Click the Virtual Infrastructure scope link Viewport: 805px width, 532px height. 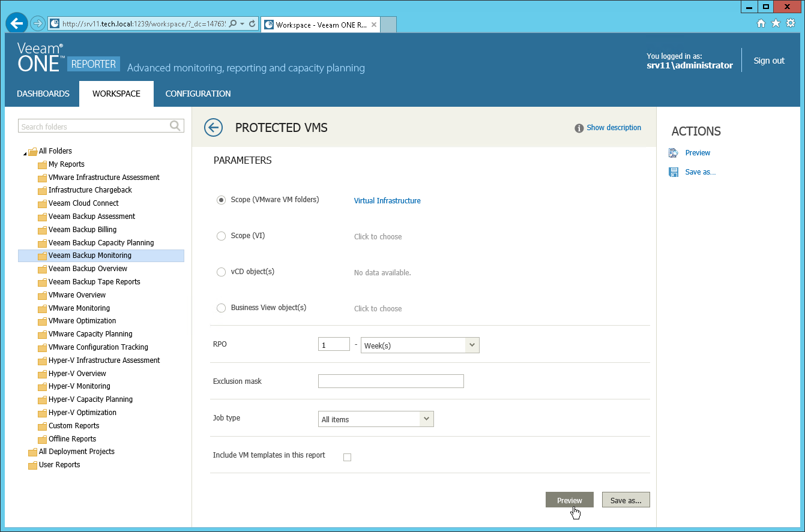[387, 201]
